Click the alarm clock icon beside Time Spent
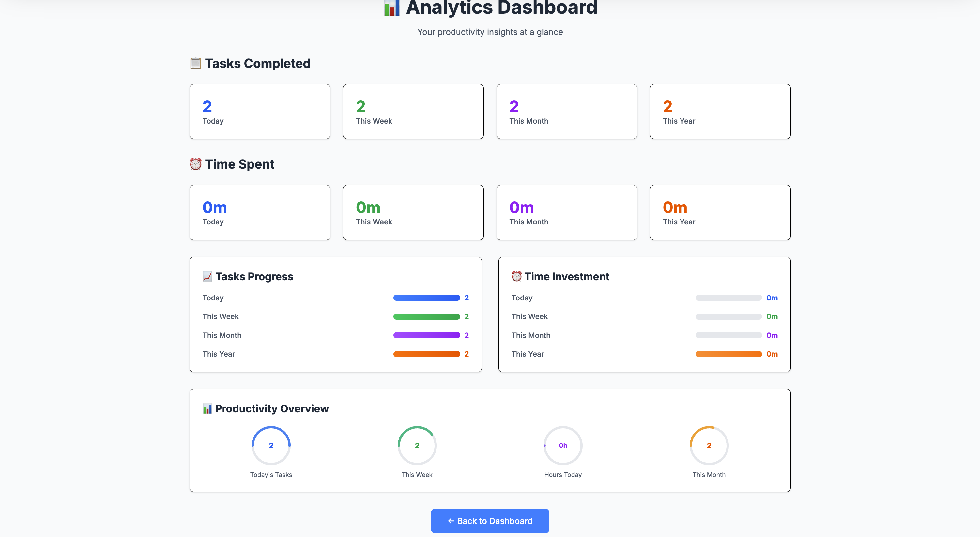 195,164
